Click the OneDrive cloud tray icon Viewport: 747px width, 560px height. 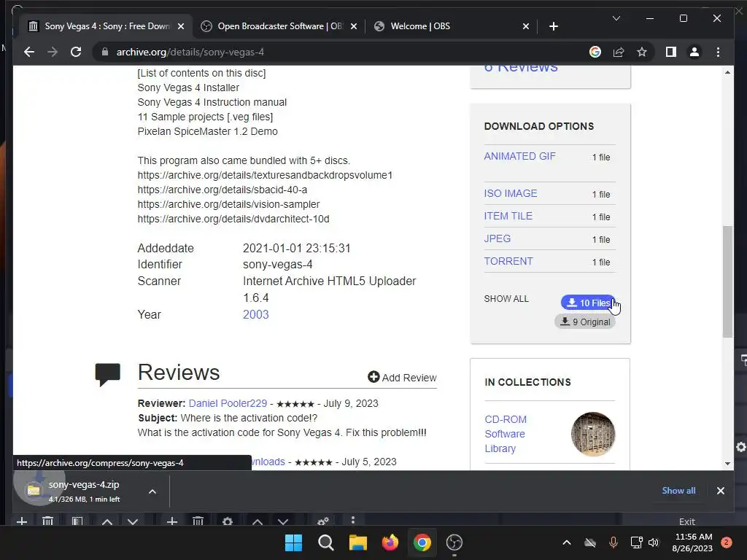pos(589,542)
